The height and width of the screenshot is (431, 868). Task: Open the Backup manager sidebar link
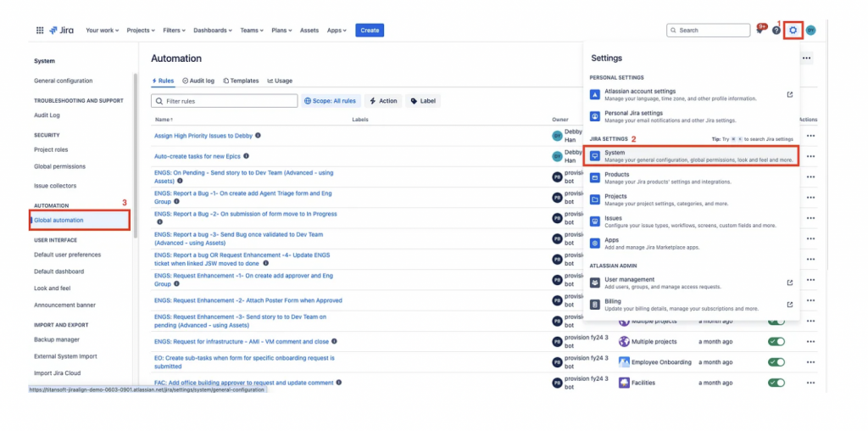(x=57, y=339)
